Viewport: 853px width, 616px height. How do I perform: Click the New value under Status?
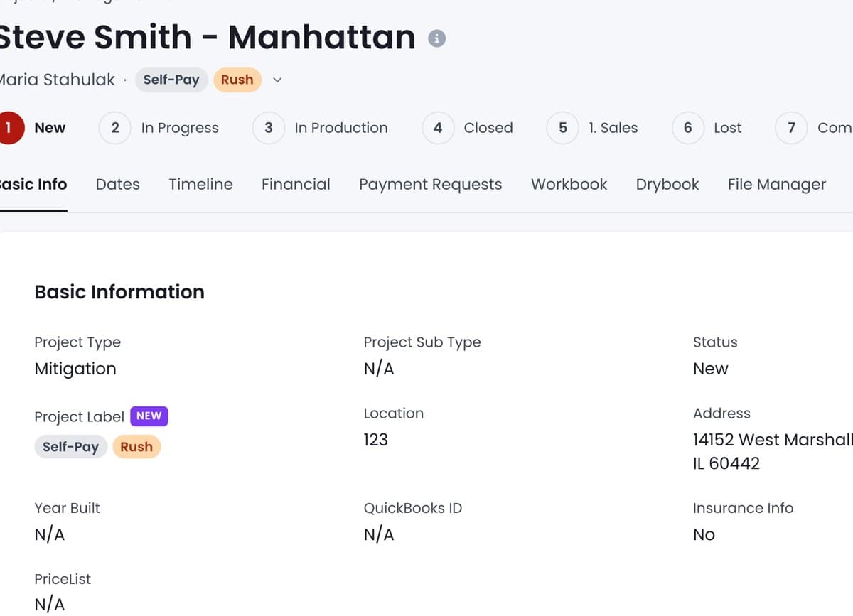click(x=711, y=369)
